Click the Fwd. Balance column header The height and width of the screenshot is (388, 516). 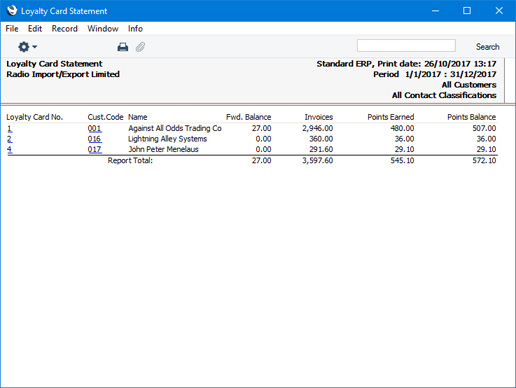(x=249, y=117)
